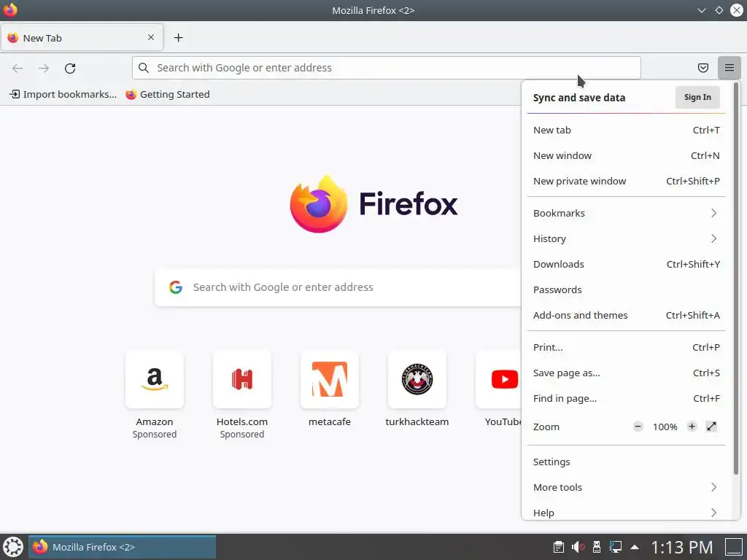Click the Sign In button
The width and height of the screenshot is (747, 560).
[x=697, y=97]
